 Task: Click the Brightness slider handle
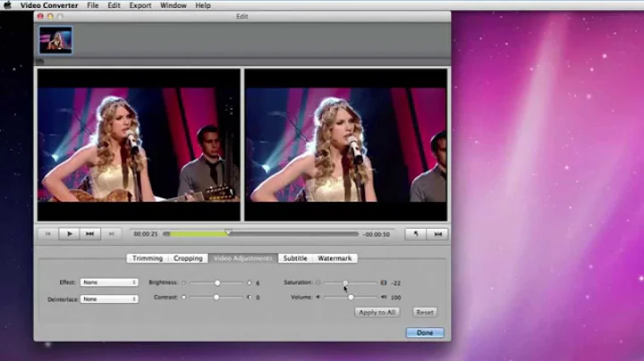(x=217, y=282)
